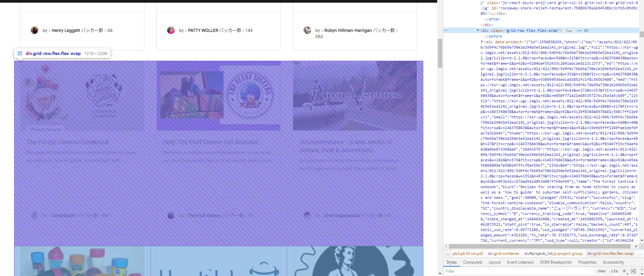Click the webpage vertical scrollbar thumb
The image size is (644, 276).
(440, 53)
